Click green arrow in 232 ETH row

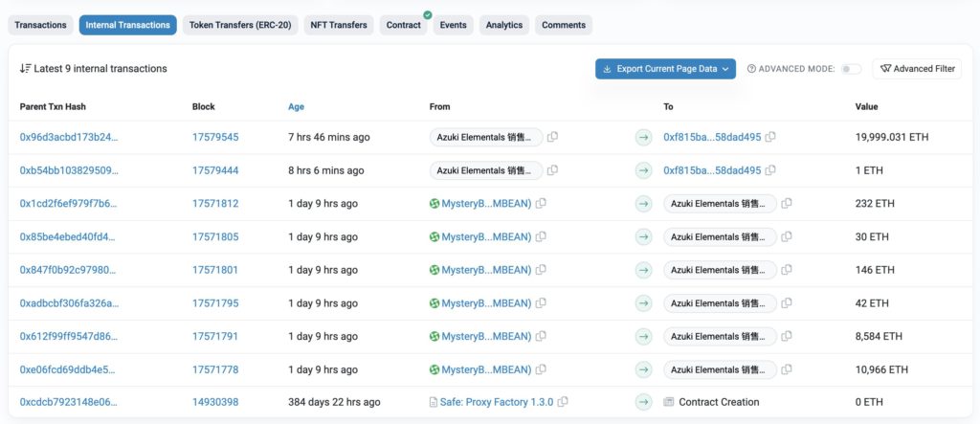pyautogui.click(x=644, y=204)
